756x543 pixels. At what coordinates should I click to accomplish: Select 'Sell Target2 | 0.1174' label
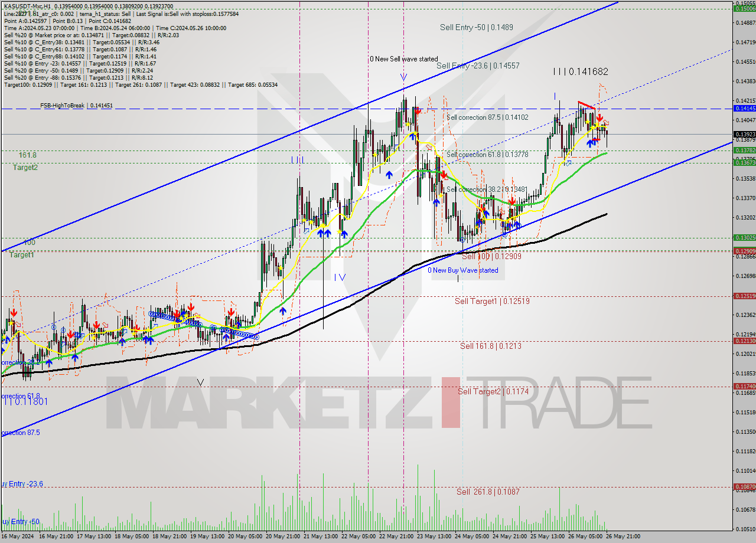493,391
